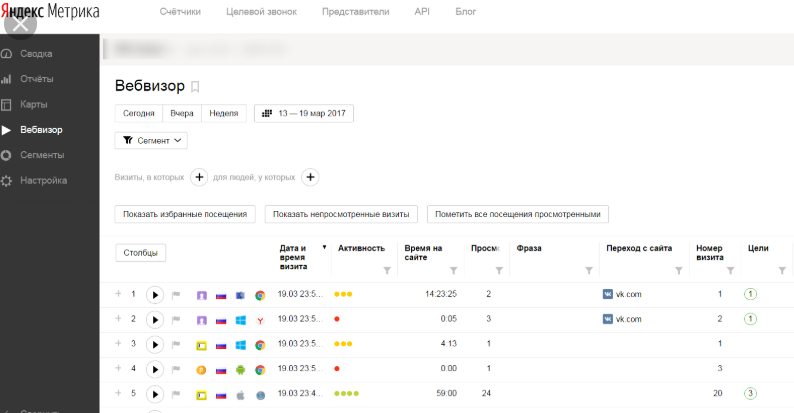
Task: Click the Apple OS icon in row 5
Action: [x=241, y=395]
